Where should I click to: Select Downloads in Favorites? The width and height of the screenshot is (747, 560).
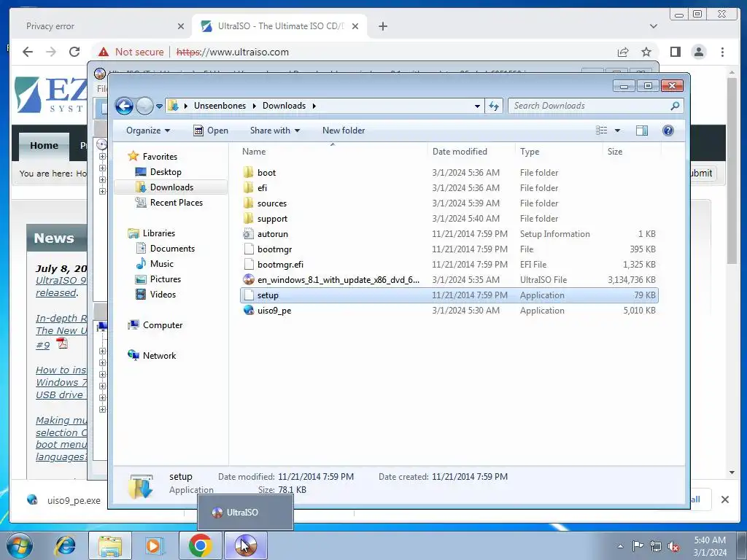tap(171, 187)
